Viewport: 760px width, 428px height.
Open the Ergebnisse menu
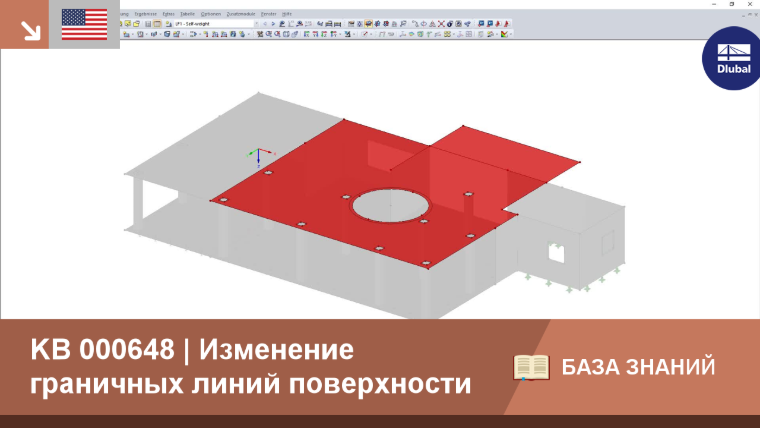click(145, 14)
